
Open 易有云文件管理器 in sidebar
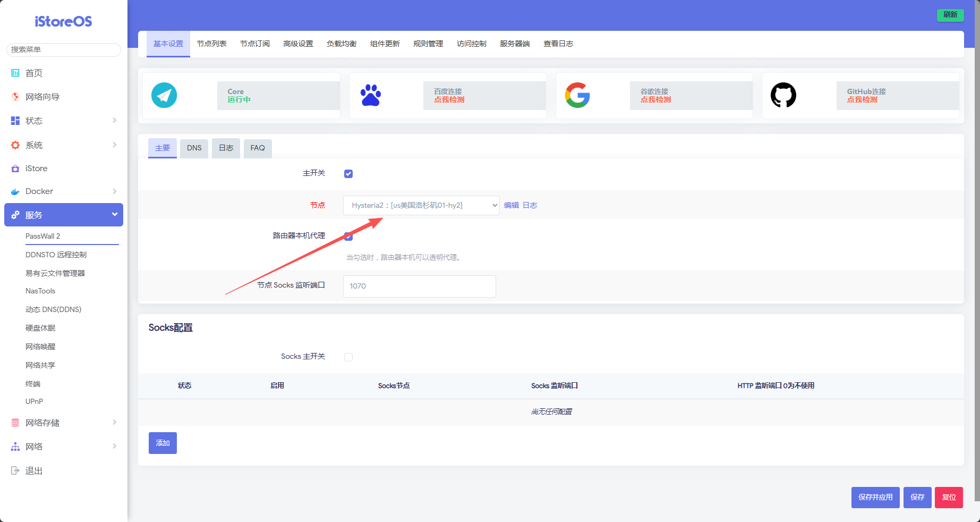[x=55, y=273]
